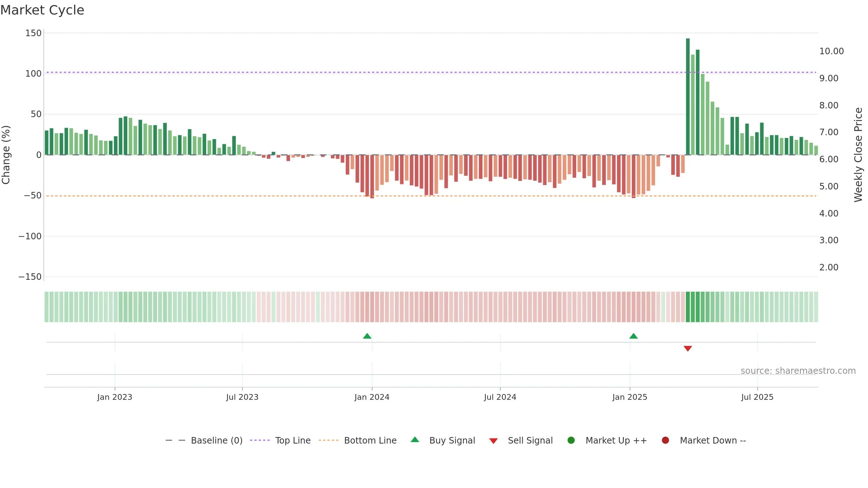Screen dimensions: 868x488
Task: Click the Jan 2025 axis label
Action: 630,397
